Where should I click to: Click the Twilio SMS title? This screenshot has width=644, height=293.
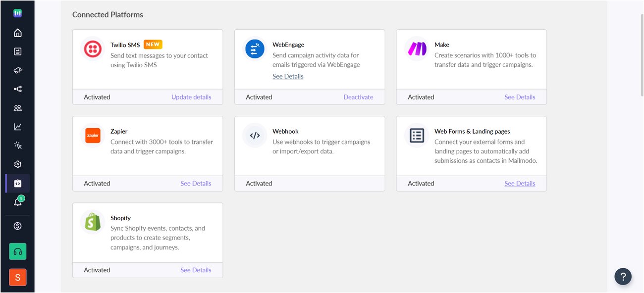click(x=125, y=45)
